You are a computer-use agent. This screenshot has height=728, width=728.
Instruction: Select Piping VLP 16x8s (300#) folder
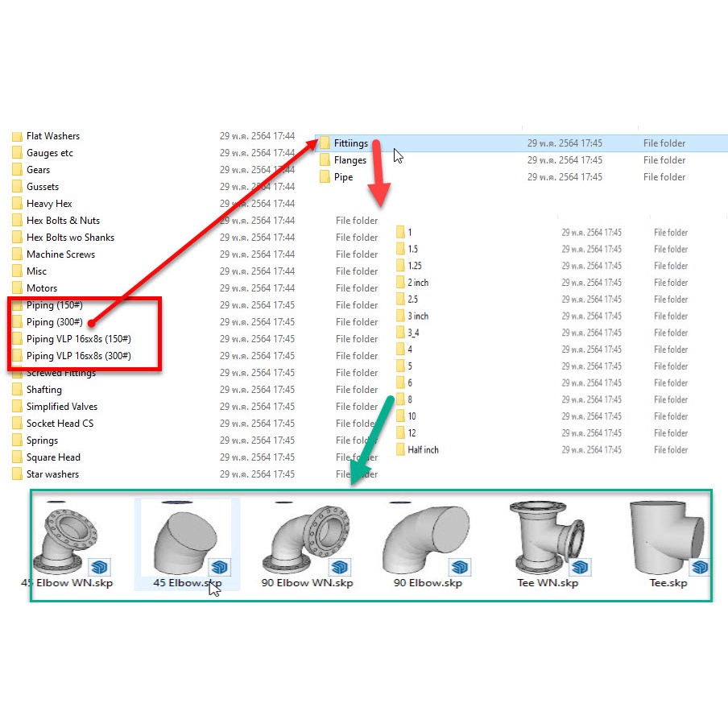(x=78, y=356)
